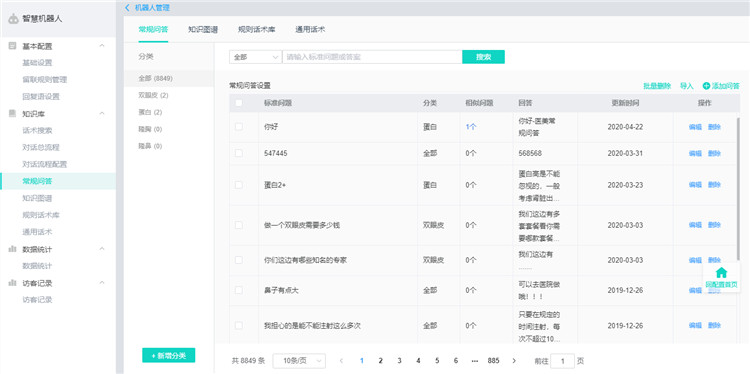Click the back arrow beside 机器人管理
This screenshot has height=374, width=750.
[x=127, y=8]
